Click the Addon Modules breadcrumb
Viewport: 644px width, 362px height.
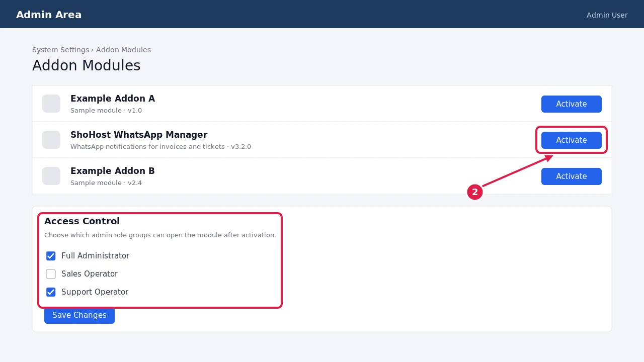[123, 50]
